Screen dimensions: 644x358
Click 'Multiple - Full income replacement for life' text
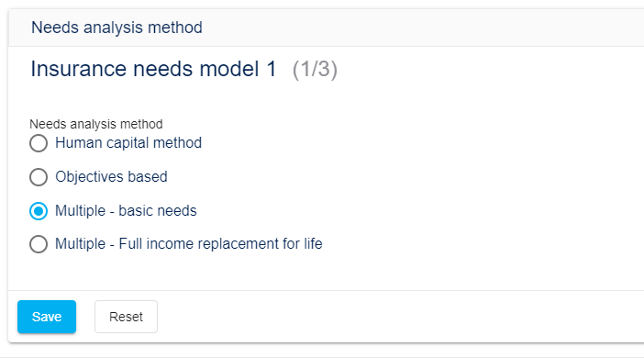189,244
